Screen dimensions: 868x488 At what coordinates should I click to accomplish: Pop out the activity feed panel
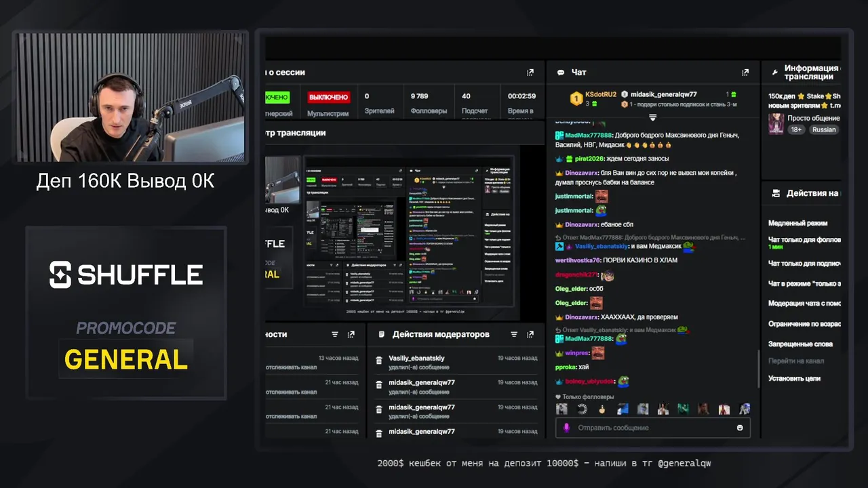[351, 334]
